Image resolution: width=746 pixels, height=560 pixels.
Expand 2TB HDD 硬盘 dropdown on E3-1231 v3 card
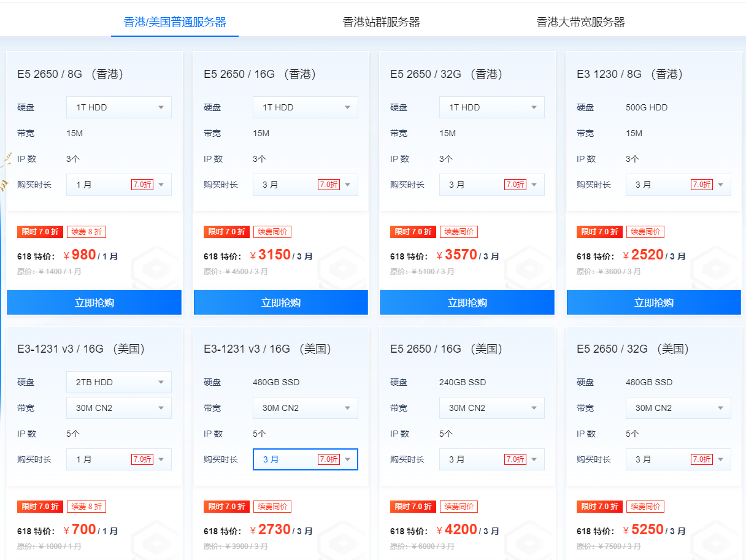click(119, 382)
